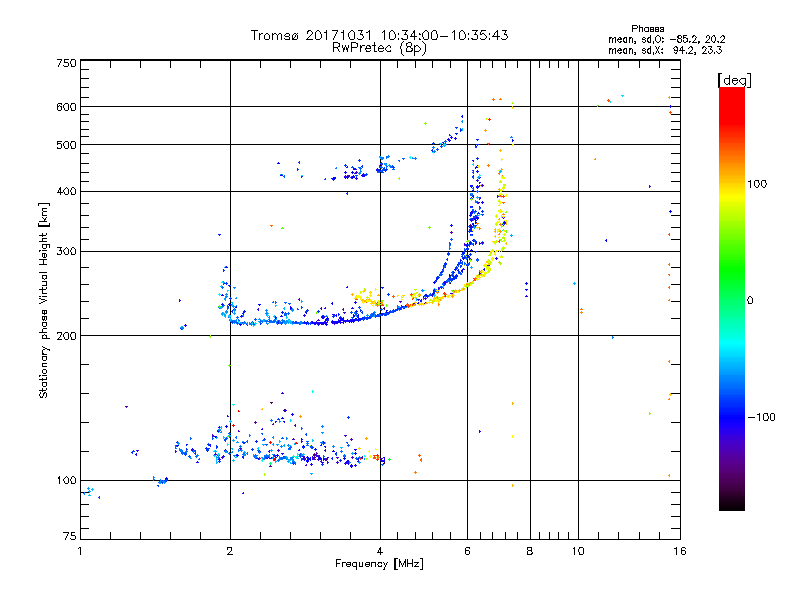Select the "RwPretec (8p)" subtitle text
Screen dimensions: 800x600
click(x=379, y=48)
